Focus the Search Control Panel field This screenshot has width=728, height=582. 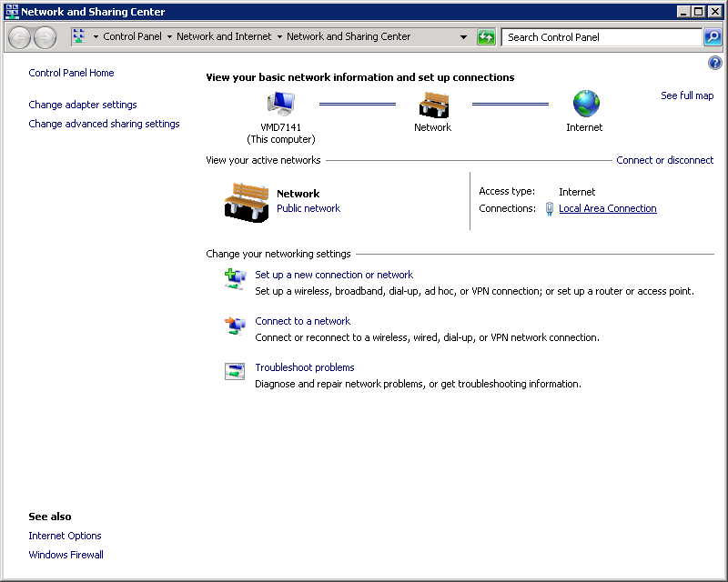[601, 37]
